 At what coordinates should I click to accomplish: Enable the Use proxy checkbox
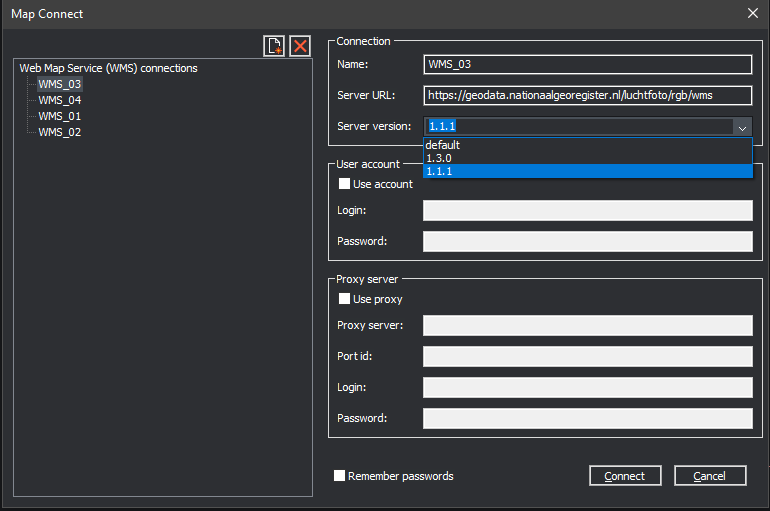(345, 299)
